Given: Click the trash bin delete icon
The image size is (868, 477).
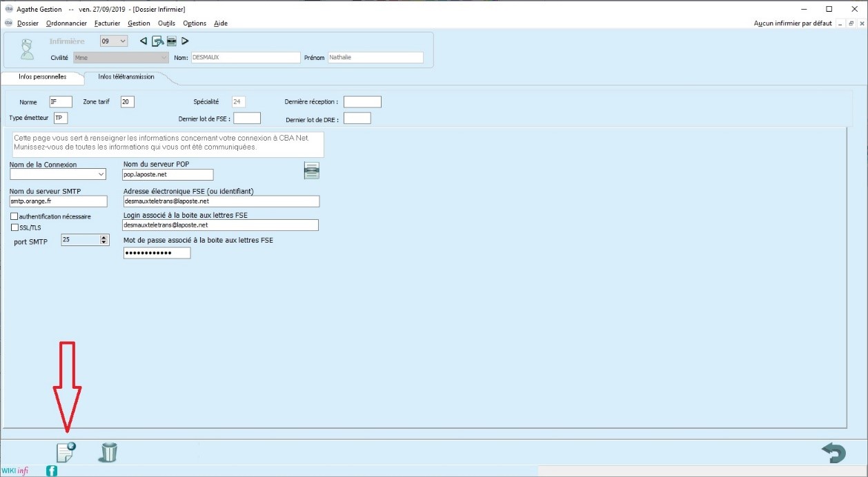Looking at the screenshot, I should click(x=108, y=452).
